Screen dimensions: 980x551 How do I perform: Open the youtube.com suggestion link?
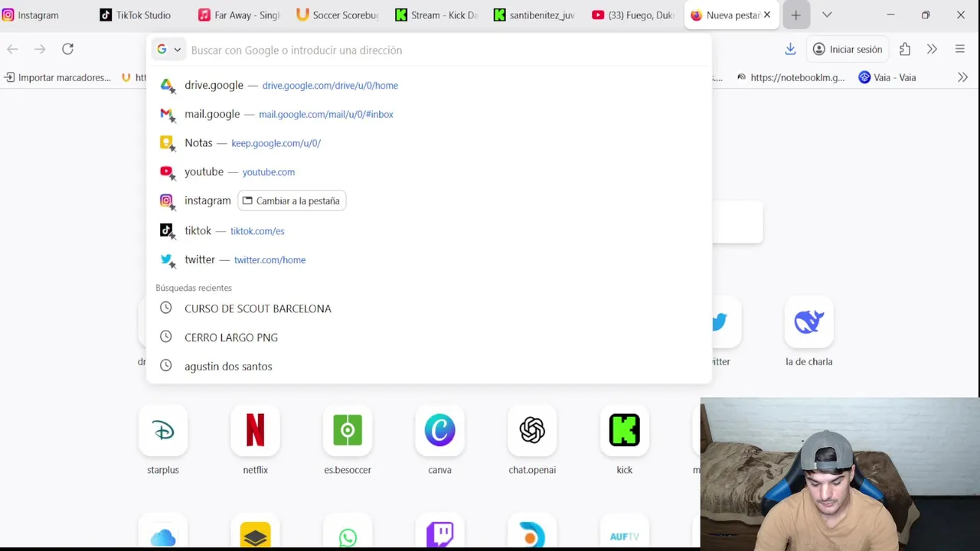click(x=269, y=172)
